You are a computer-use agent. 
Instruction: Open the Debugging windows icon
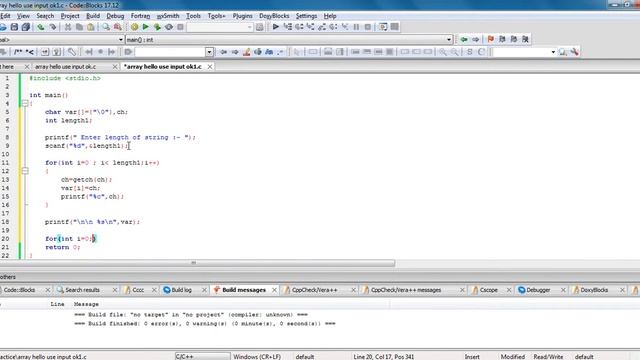[383, 27]
